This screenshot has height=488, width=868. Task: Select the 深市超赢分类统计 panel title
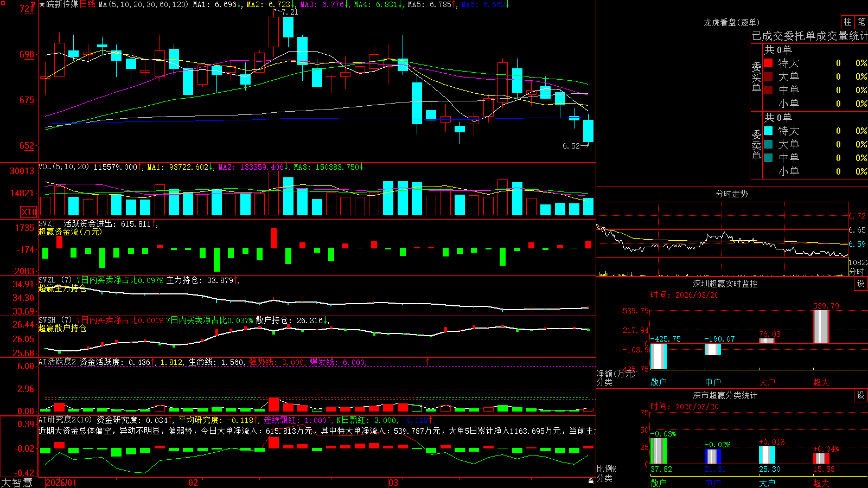coord(725,395)
